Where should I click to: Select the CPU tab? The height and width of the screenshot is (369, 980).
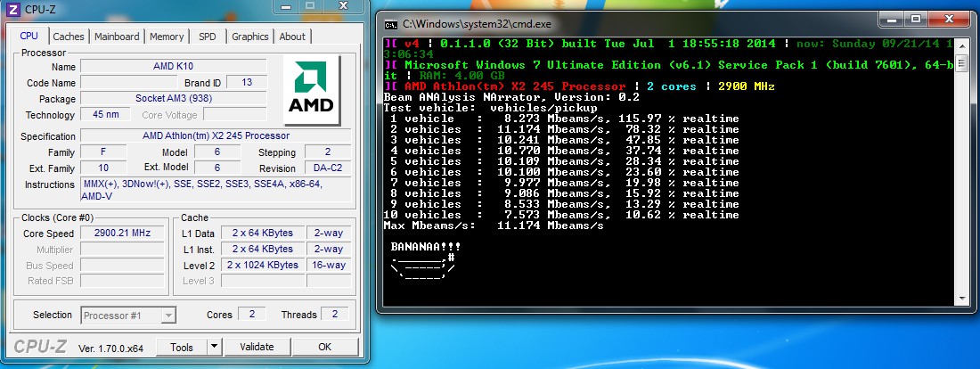[x=29, y=36]
